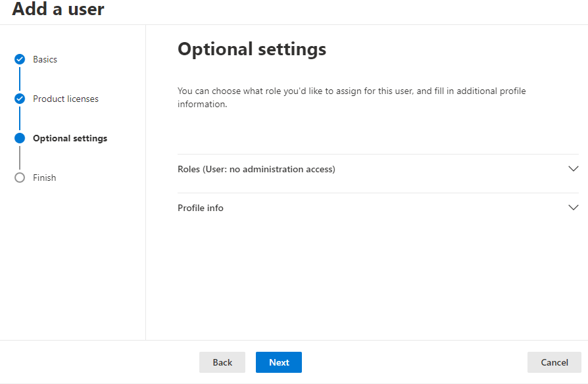Expand Roles section with chevron arrow
Viewport: 588px width, 384px height.
[573, 169]
